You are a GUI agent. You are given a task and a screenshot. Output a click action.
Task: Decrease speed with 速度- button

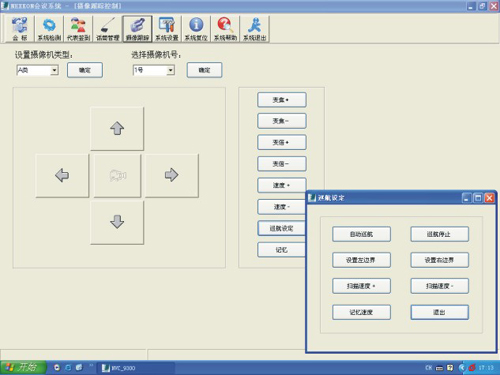click(281, 207)
